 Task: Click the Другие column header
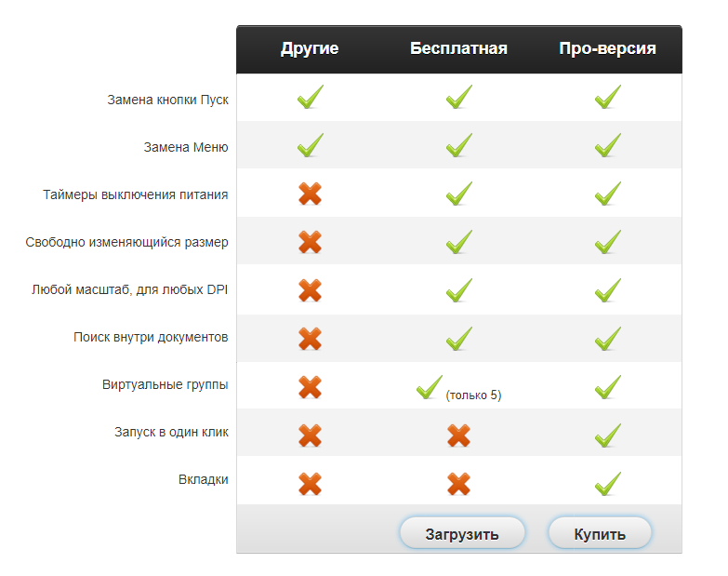coord(310,48)
